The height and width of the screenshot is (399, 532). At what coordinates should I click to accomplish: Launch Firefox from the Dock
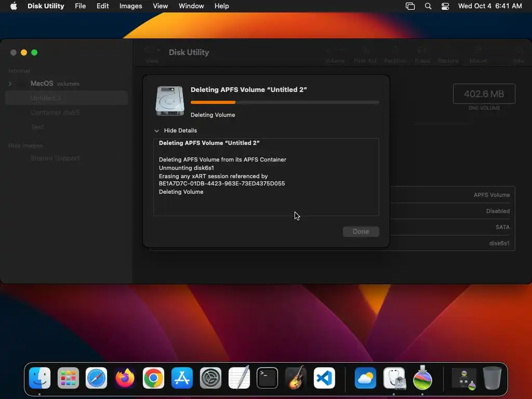[125, 378]
